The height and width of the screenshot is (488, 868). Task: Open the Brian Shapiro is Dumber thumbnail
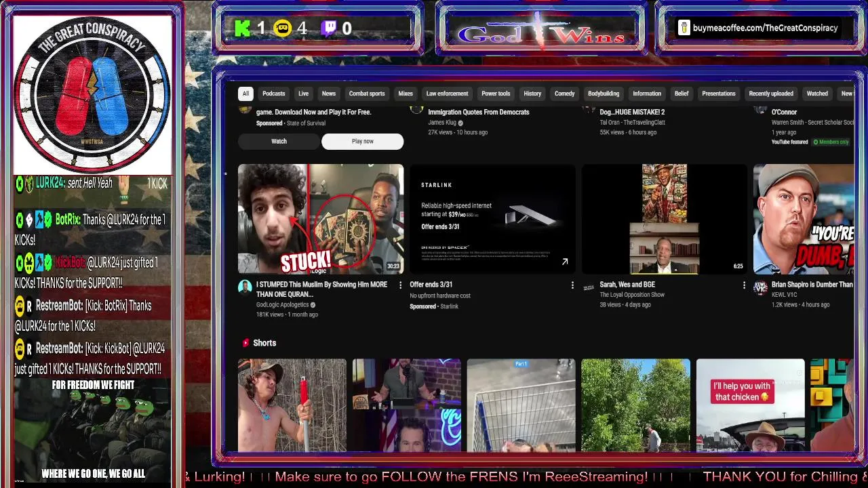click(x=804, y=218)
